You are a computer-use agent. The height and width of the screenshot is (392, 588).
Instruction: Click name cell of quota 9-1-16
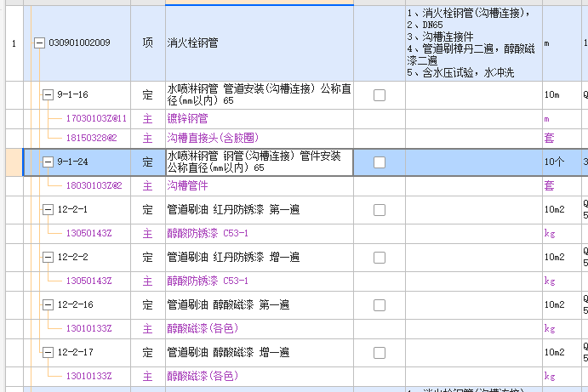pos(260,95)
